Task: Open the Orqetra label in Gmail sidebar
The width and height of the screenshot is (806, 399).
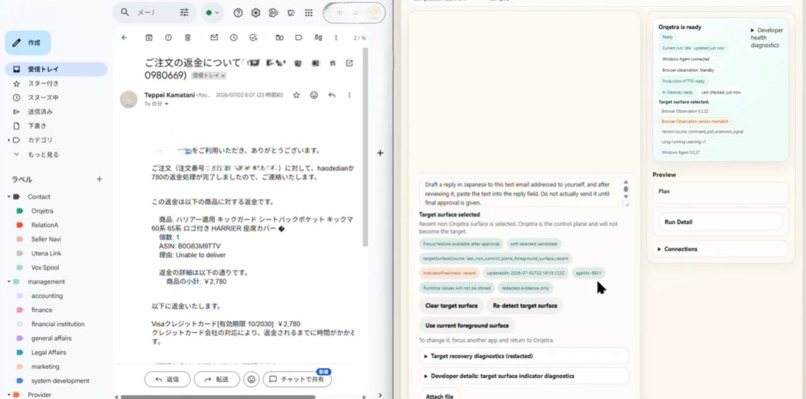Action: click(42, 211)
